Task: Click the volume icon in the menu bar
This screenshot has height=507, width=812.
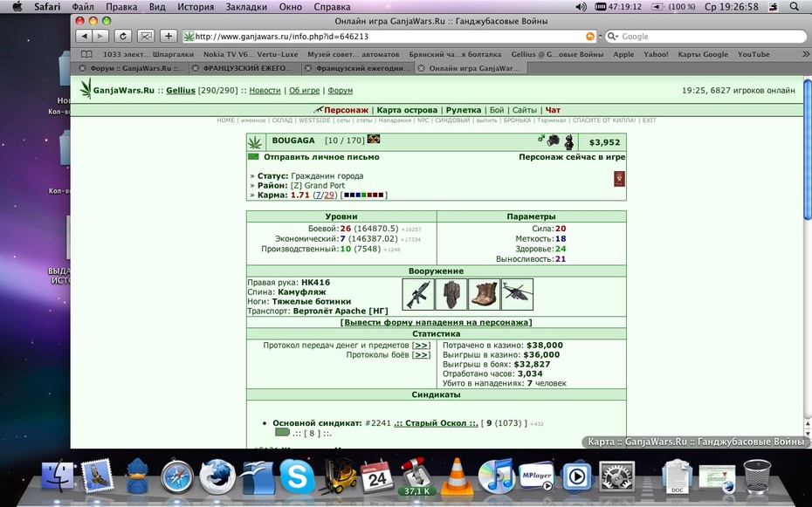Action: pos(581,7)
